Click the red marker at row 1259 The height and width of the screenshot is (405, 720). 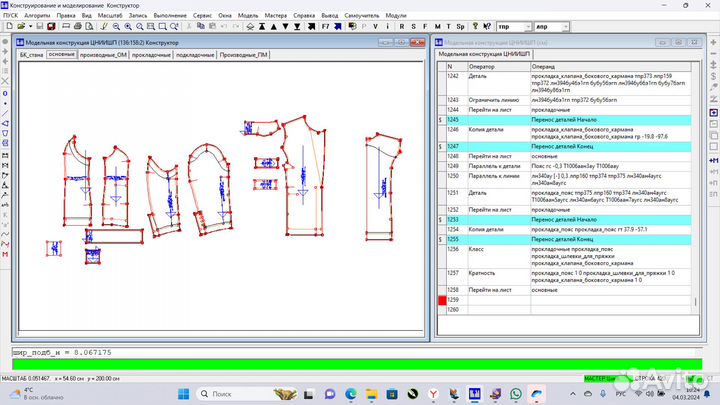click(441, 300)
